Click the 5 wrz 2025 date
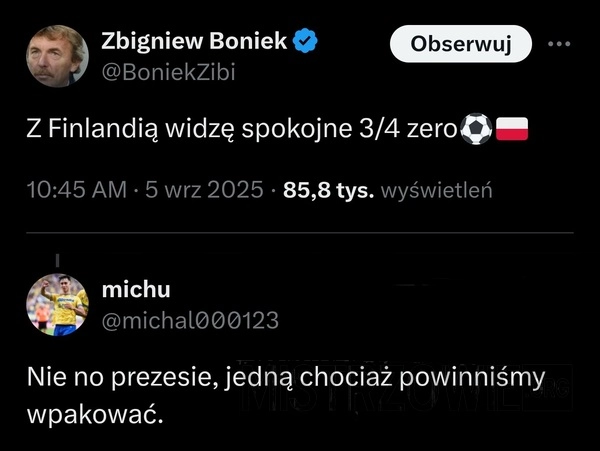Screen dimensions: 600x451 (204, 190)
